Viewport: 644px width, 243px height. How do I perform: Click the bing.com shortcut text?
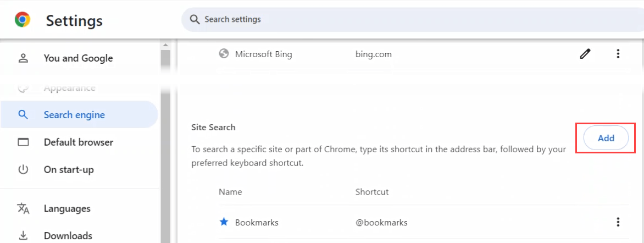tap(374, 54)
